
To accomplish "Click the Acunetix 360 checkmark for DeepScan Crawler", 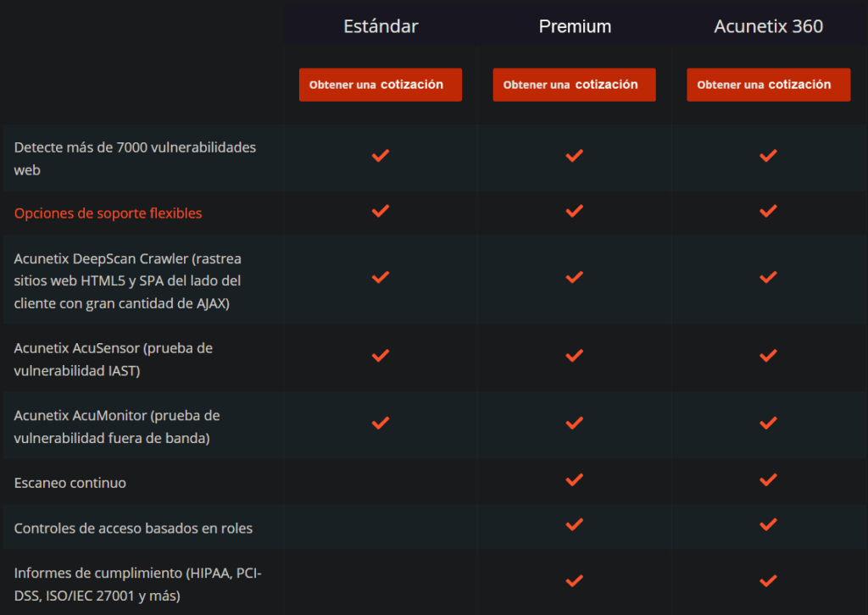I will 768,277.
